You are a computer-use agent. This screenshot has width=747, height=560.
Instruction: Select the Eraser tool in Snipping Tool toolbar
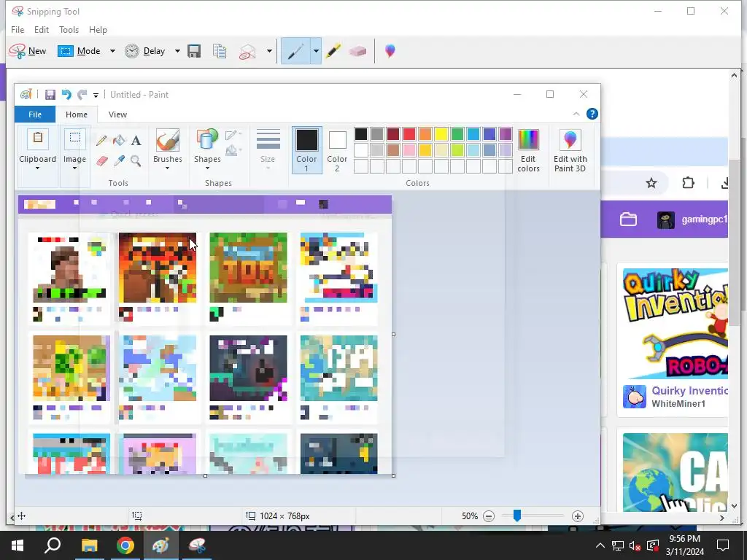point(357,51)
